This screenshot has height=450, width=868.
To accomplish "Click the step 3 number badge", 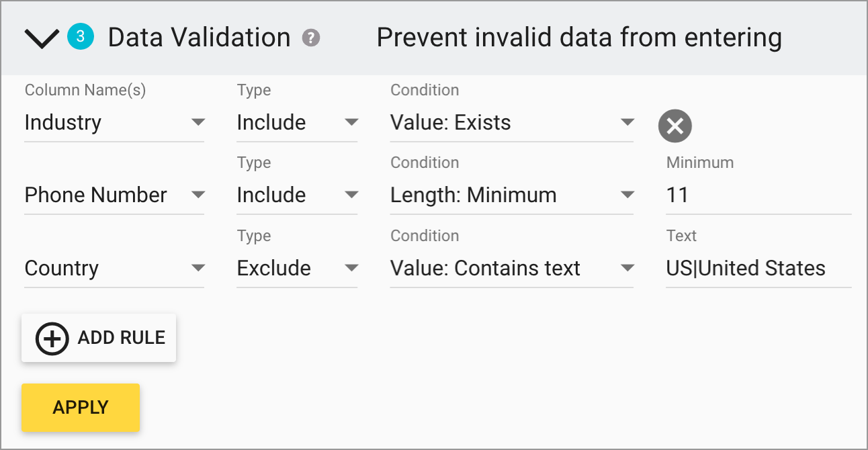I will tap(81, 37).
